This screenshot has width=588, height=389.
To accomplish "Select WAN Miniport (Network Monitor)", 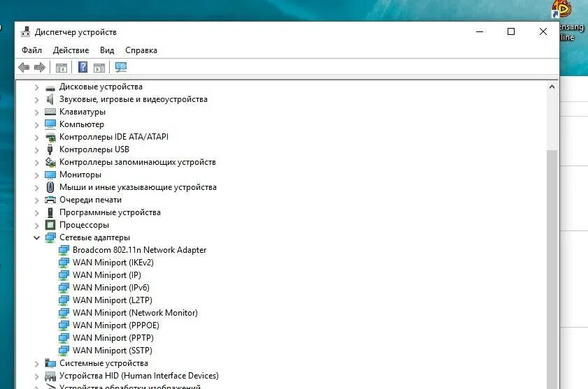I will point(135,313).
